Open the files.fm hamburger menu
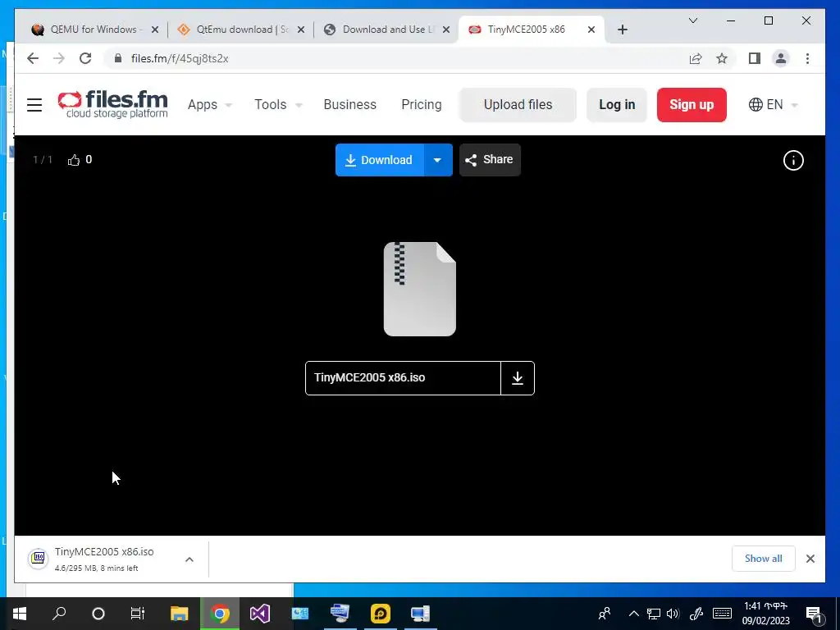840x630 pixels. [34, 104]
